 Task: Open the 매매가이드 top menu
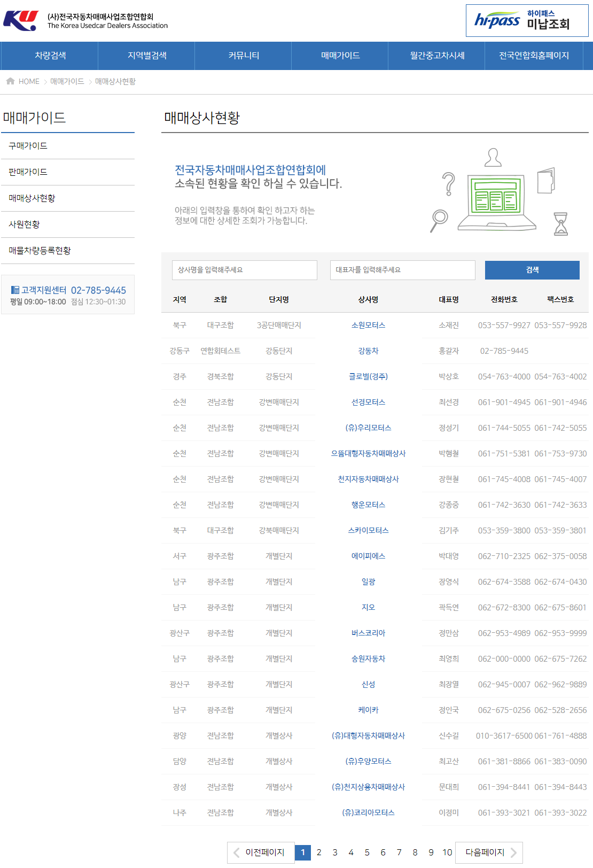tap(340, 56)
